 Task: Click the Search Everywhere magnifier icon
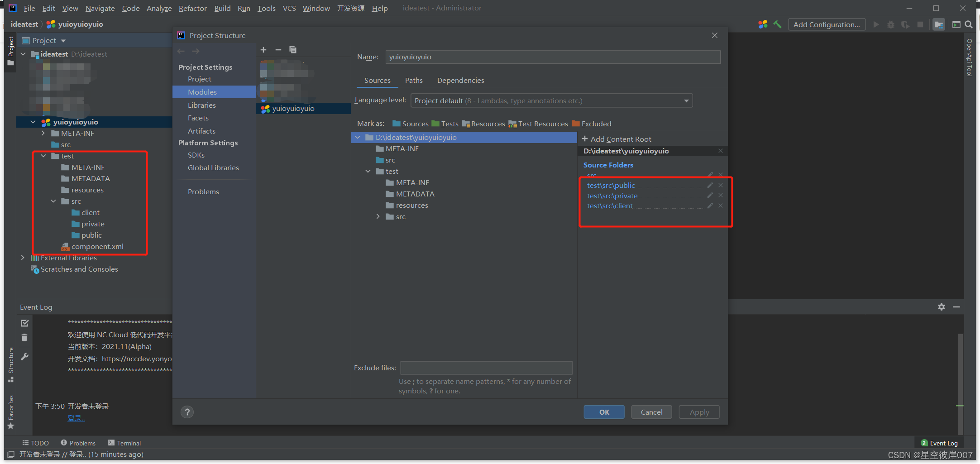coord(969,24)
